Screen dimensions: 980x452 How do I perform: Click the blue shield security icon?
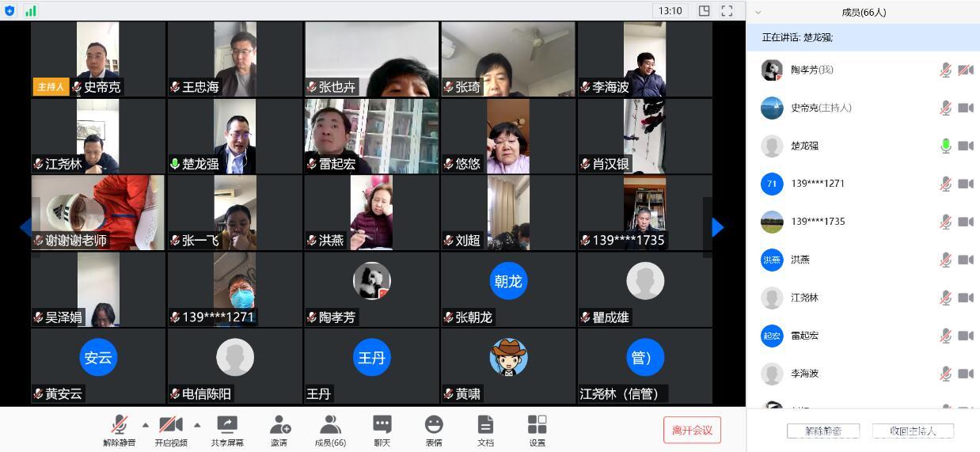click(9, 11)
